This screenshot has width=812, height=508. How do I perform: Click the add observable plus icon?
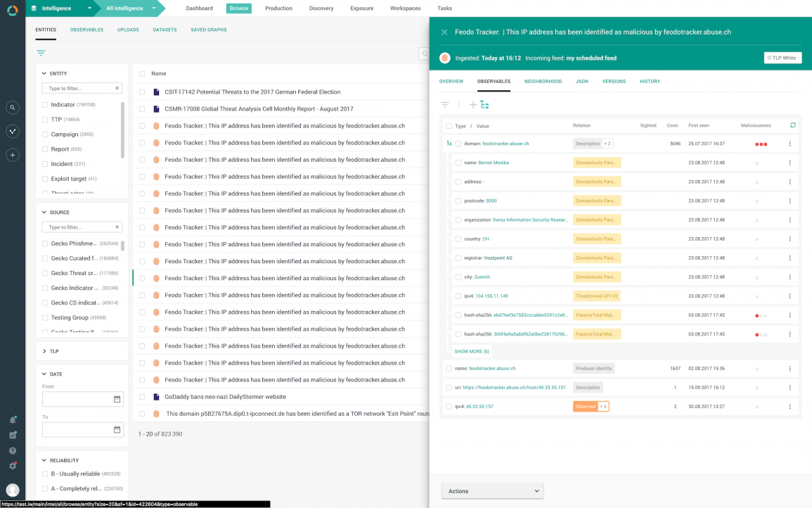472,103
